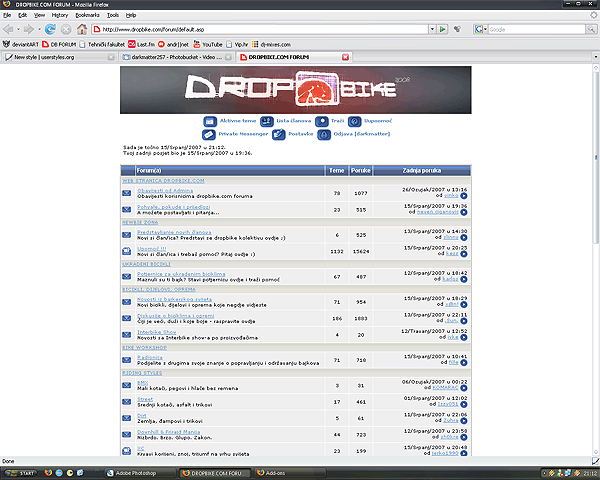Click the taskbar clock showing 21:12
This screenshot has width=600, height=480.
pyautogui.click(x=591, y=473)
